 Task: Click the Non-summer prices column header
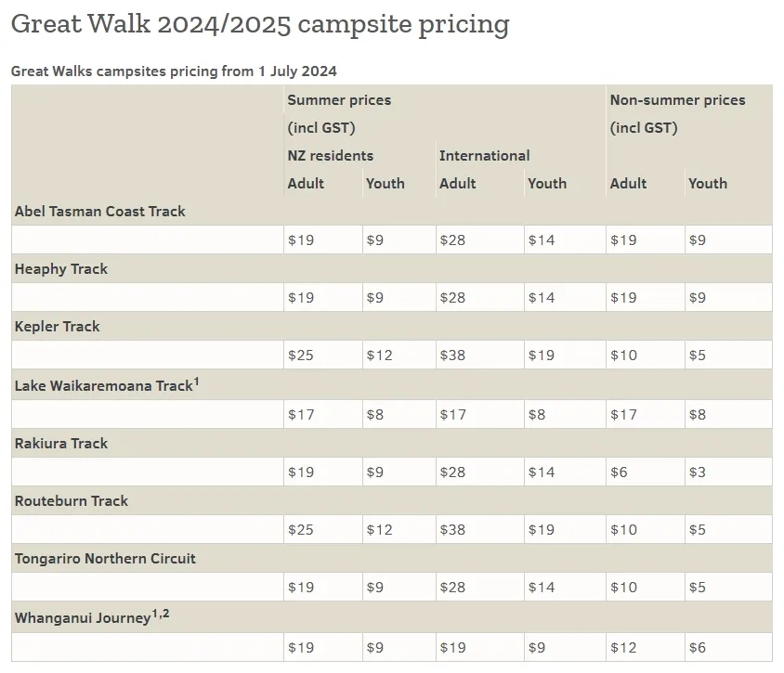tap(677, 100)
